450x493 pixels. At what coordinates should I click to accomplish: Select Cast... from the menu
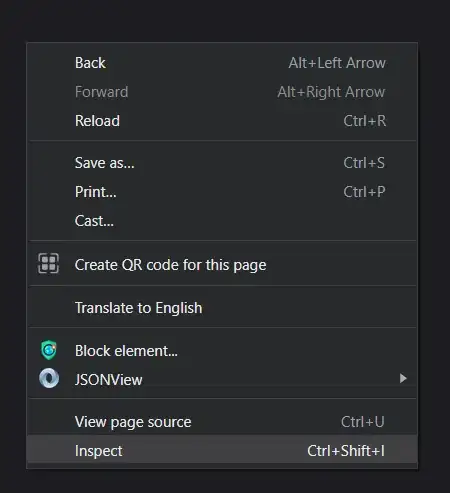222,221
